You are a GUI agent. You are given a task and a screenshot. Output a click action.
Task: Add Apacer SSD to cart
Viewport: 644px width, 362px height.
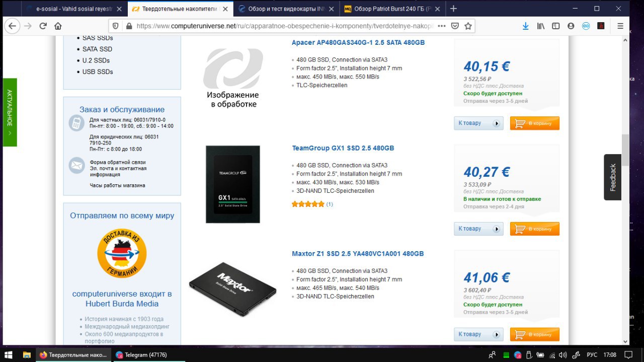click(x=535, y=123)
